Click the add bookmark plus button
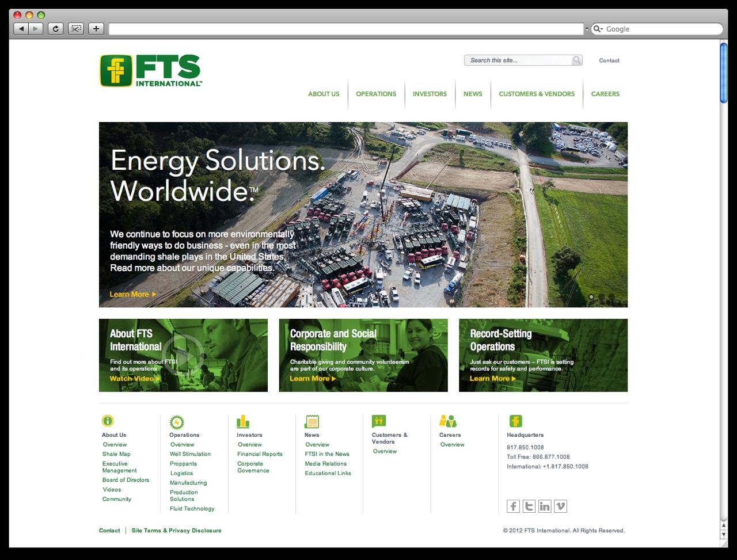 (x=96, y=29)
